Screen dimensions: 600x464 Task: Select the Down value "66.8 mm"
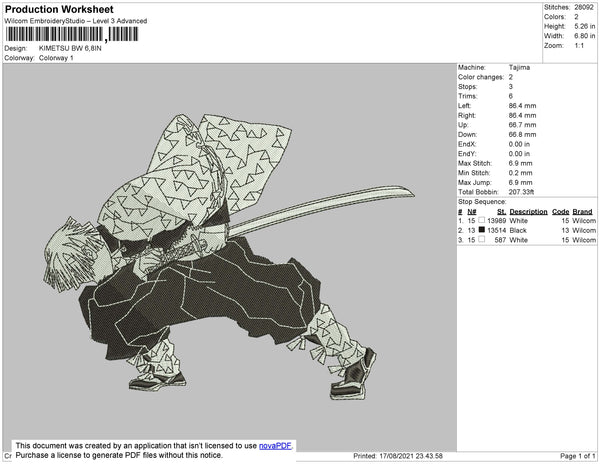522,135
